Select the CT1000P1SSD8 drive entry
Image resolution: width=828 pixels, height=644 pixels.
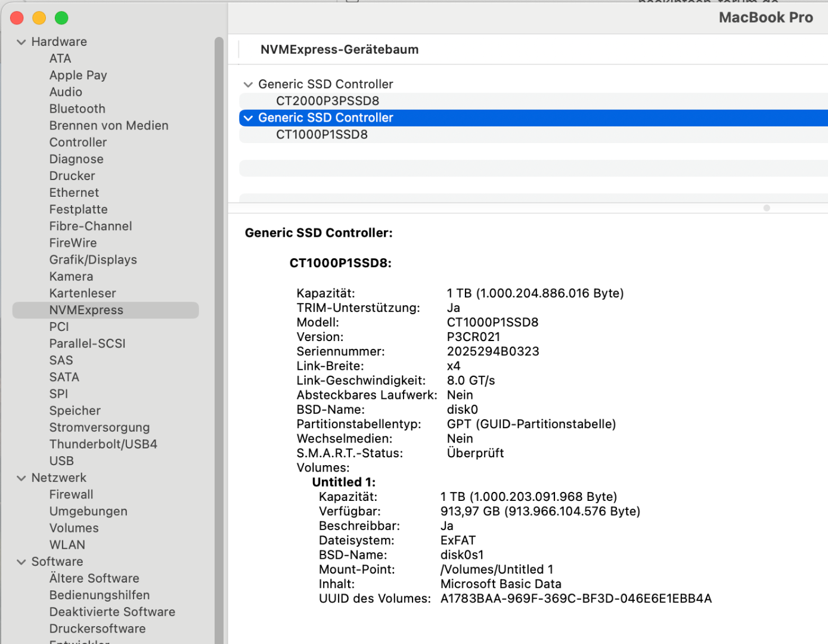tap(321, 135)
